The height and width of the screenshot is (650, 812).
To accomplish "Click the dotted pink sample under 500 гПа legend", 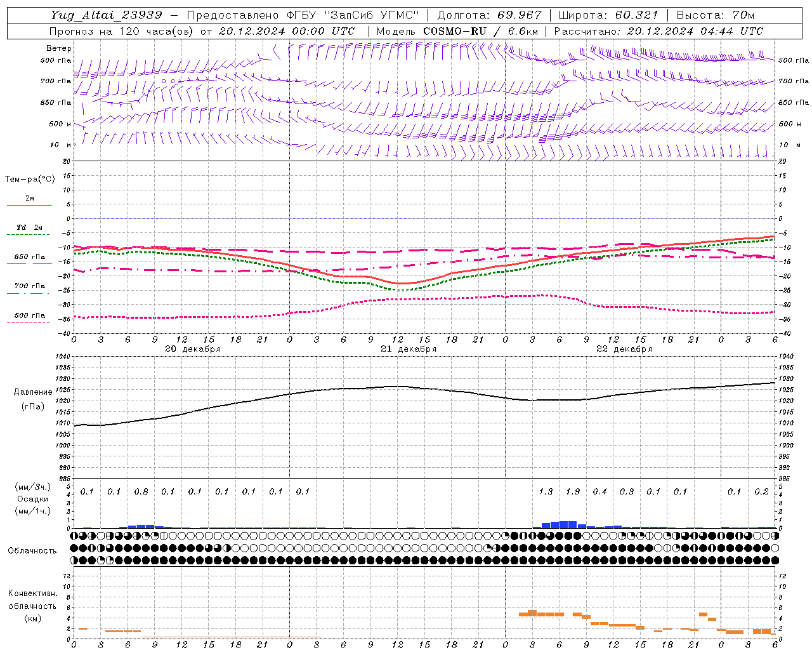I will [x=28, y=322].
